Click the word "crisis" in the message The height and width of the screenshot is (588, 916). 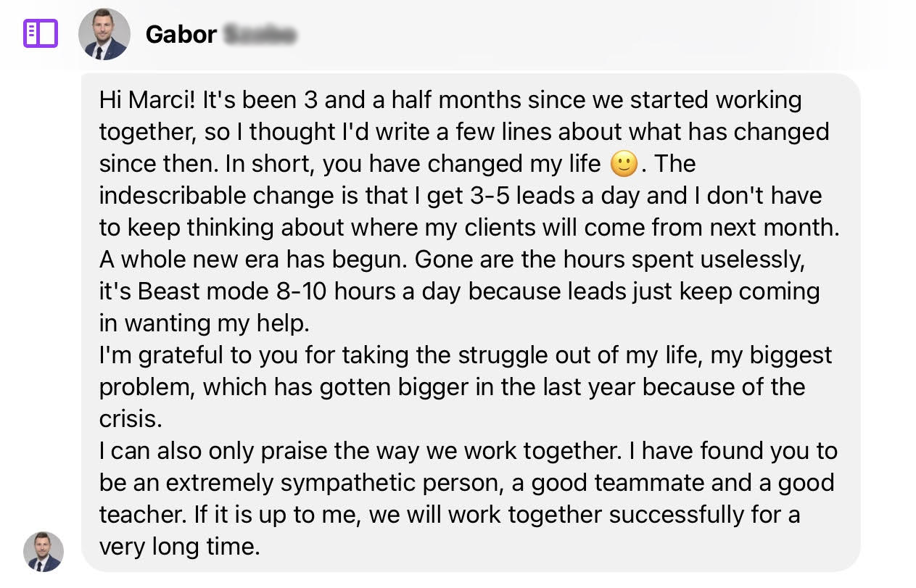pyautogui.click(x=128, y=418)
